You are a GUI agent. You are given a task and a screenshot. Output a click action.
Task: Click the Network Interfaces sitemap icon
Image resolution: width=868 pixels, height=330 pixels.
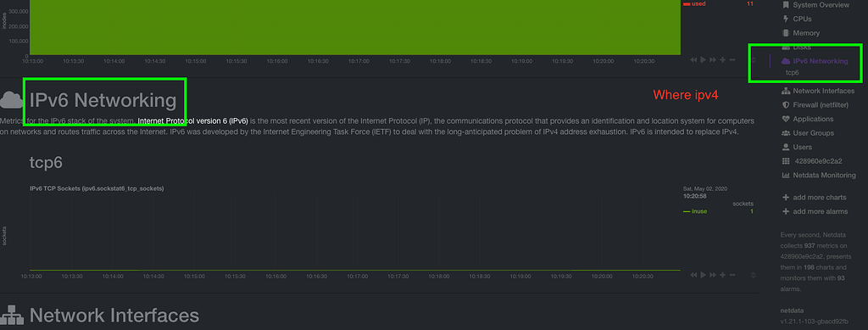click(786, 91)
